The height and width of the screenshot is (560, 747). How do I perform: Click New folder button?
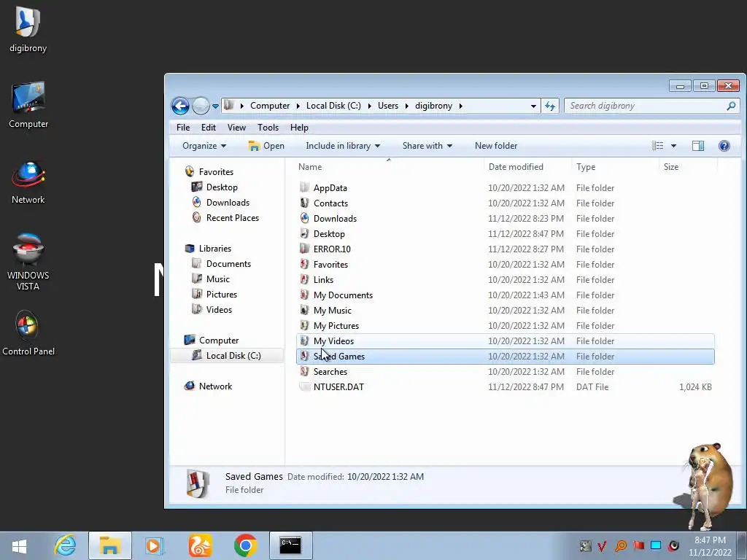[x=496, y=146]
